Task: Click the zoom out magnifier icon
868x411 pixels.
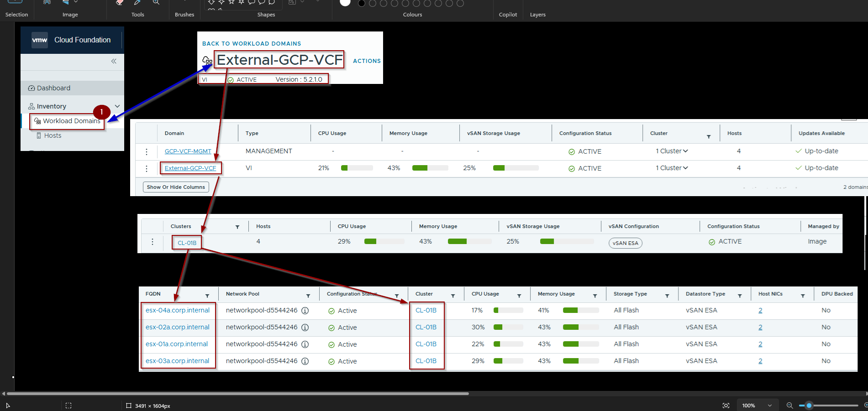Action: tap(789, 406)
